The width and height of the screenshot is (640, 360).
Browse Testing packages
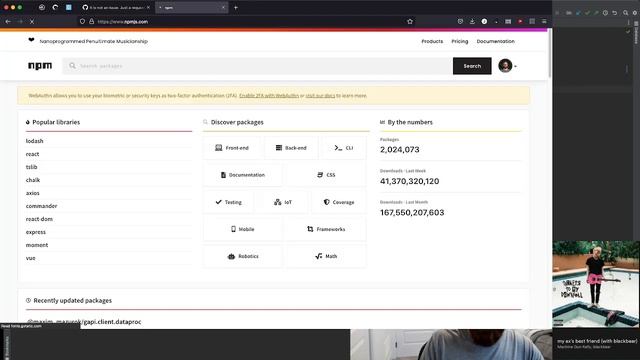tap(228, 202)
